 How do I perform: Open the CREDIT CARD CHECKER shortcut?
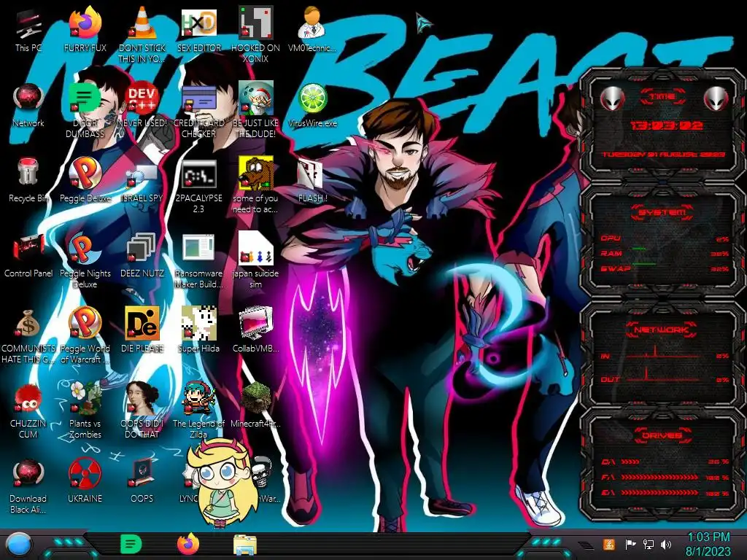198,98
